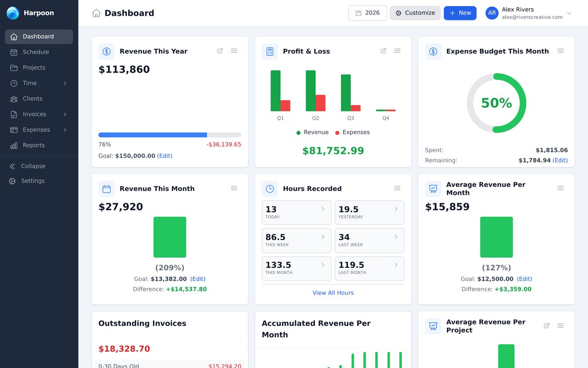Click the $18,328.70 outstanding invoices total
The width and height of the screenshot is (588, 368).
(124, 349)
